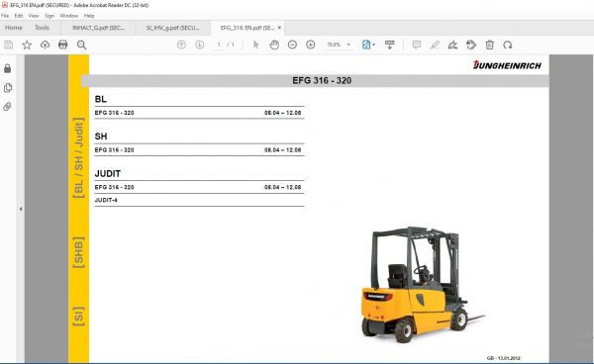594x364 pixels.
Task: Open the JUDIT-4 link
Action: (106, 200)
